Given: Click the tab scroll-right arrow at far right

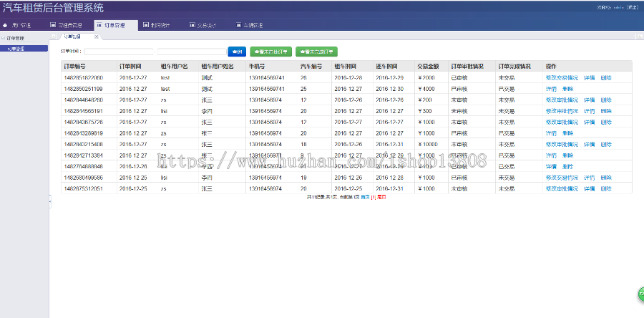Looking at the screenshot, I should [x=640, y=37].
